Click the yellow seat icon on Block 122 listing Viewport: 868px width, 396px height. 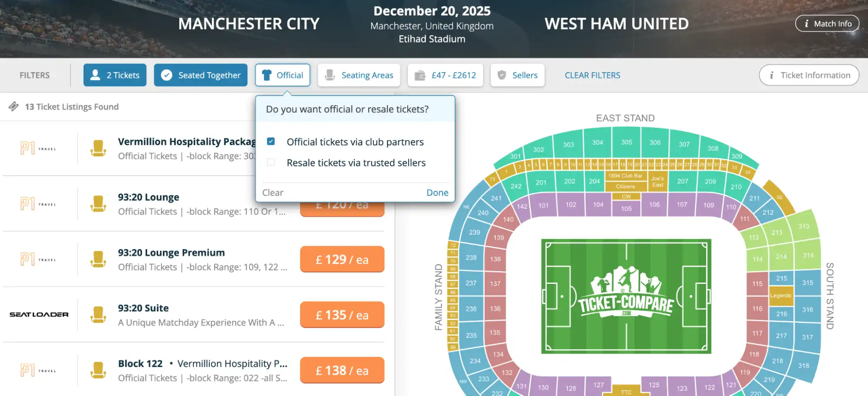(99, 370)
